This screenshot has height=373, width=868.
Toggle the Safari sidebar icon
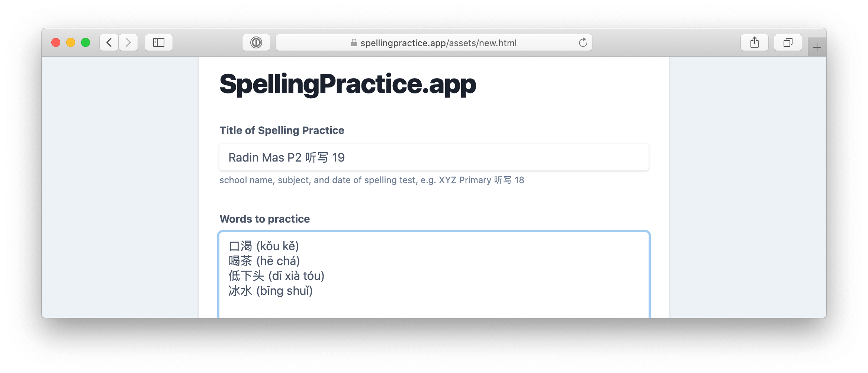point(159,42)
